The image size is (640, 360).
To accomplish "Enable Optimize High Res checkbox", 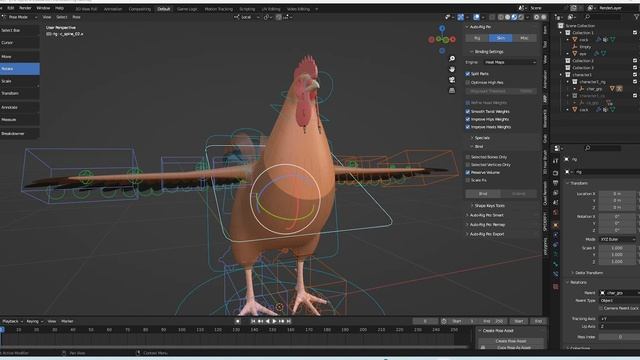I will (x=468, y=82).
